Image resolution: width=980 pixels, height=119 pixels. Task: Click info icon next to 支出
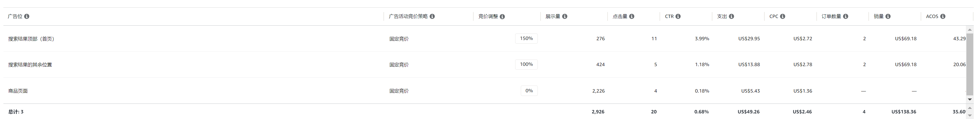click(x=731, y=16)
